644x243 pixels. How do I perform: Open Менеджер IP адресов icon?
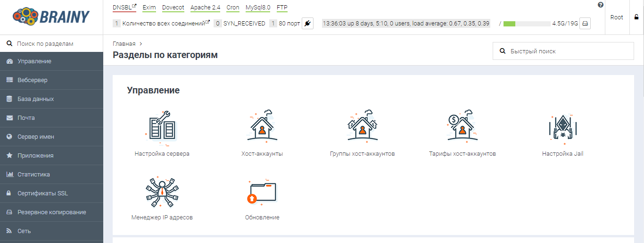(x=162, y=192)
